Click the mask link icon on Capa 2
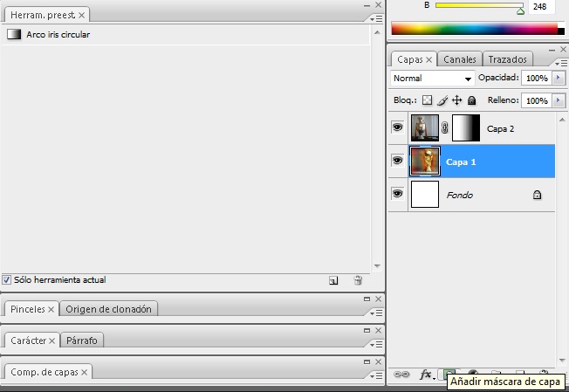Screen dimensions: 569x392 click(x=445, y=127)
